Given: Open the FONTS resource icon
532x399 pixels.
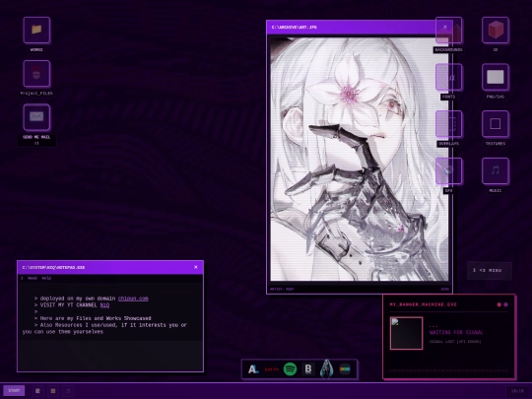Looking at the screenshot, I should [x=448, y=78].
